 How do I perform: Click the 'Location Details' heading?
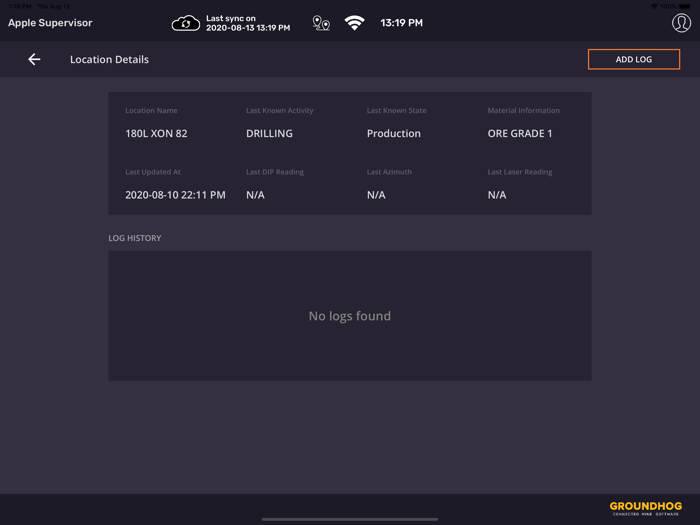pos(109,59)
